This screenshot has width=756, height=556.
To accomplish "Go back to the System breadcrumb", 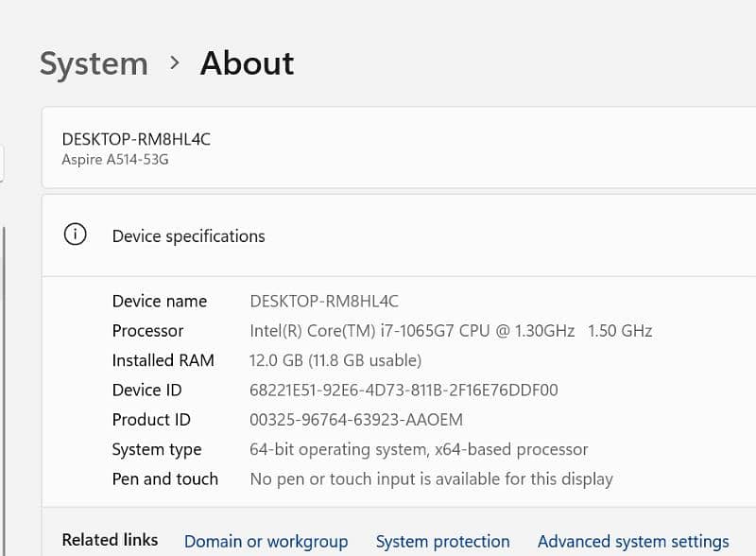I will (x=94, y=64).
